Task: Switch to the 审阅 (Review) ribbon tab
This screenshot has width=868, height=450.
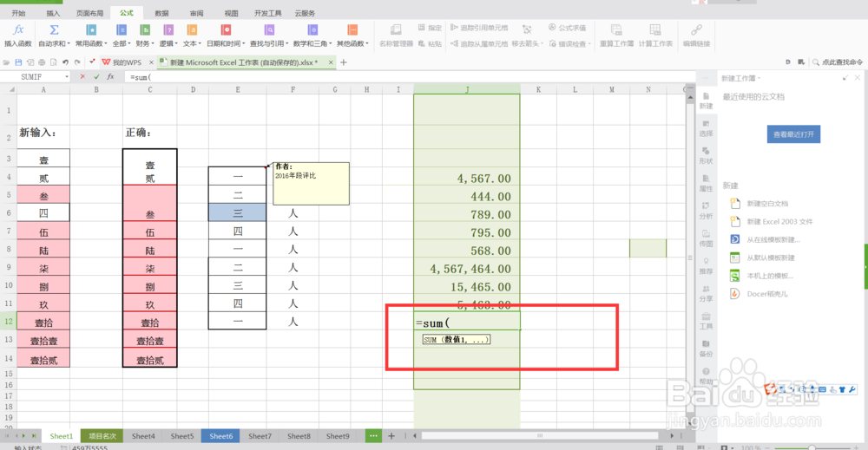Action: 196,13
